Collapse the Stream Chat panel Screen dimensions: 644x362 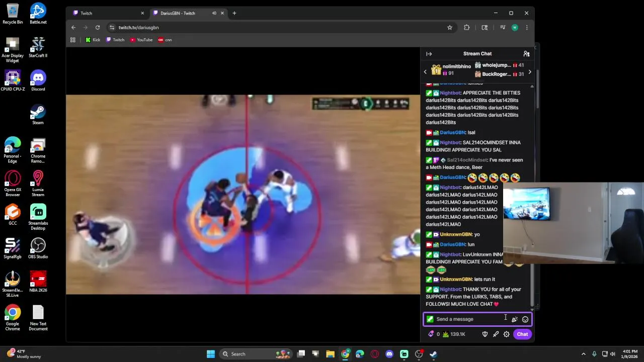(429, 54)
